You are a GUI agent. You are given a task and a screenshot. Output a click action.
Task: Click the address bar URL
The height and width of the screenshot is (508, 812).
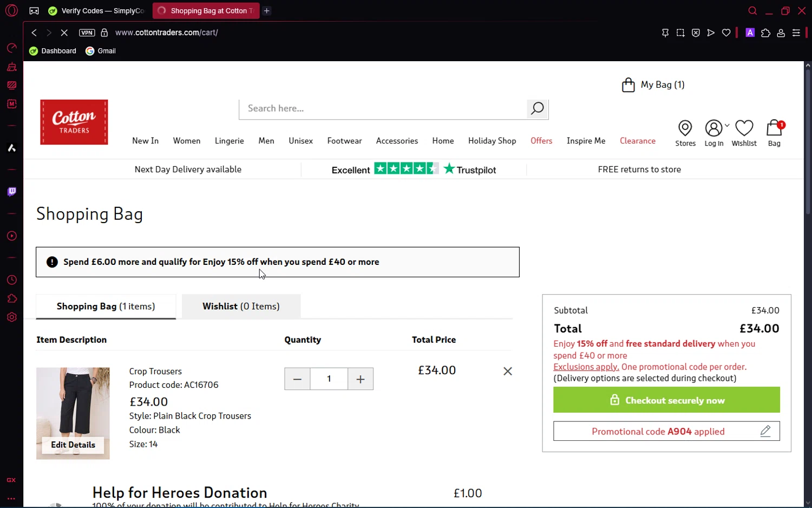pyautogui.click(x=167, y=32)
